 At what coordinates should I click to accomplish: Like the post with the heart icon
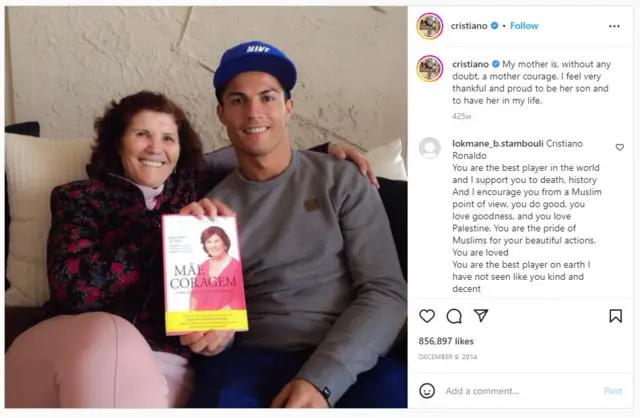tap(427, 316)
